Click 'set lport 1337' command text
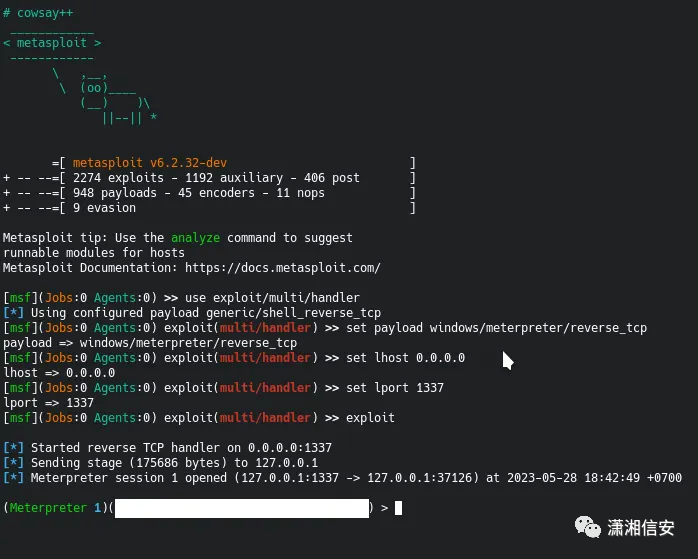 coord(395,388)
